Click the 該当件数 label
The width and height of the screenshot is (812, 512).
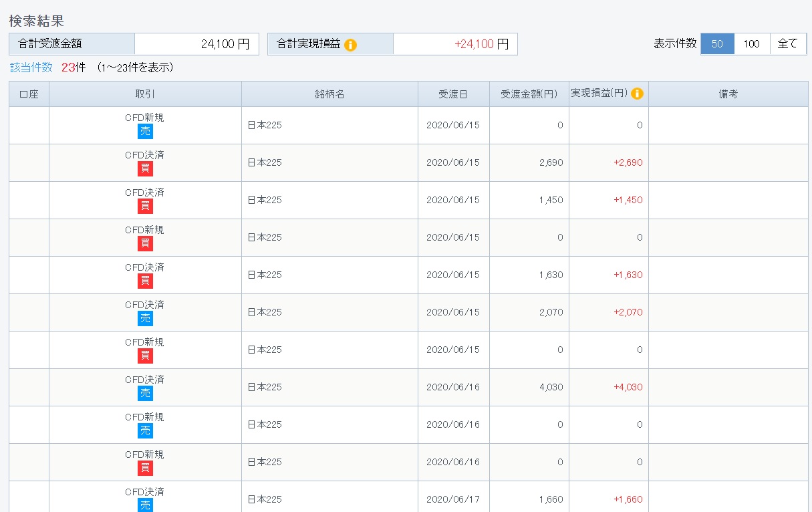[31, 67]
